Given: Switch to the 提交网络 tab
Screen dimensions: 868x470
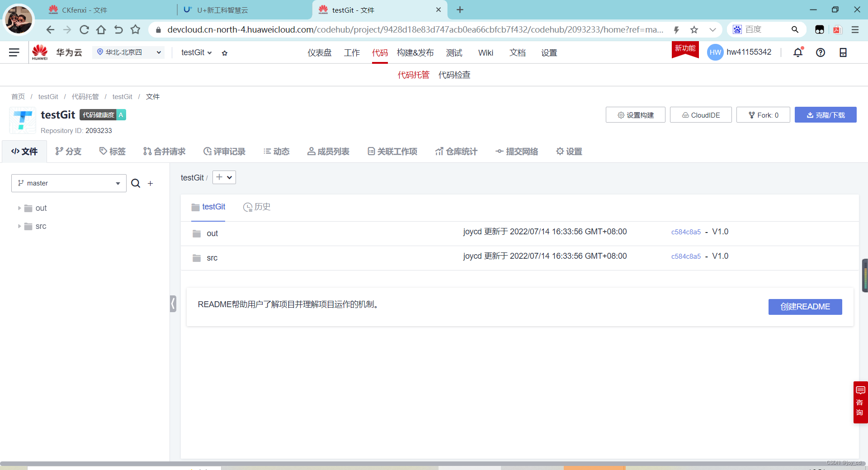Looking at the screenshot, I should click(x=517, y=152).
